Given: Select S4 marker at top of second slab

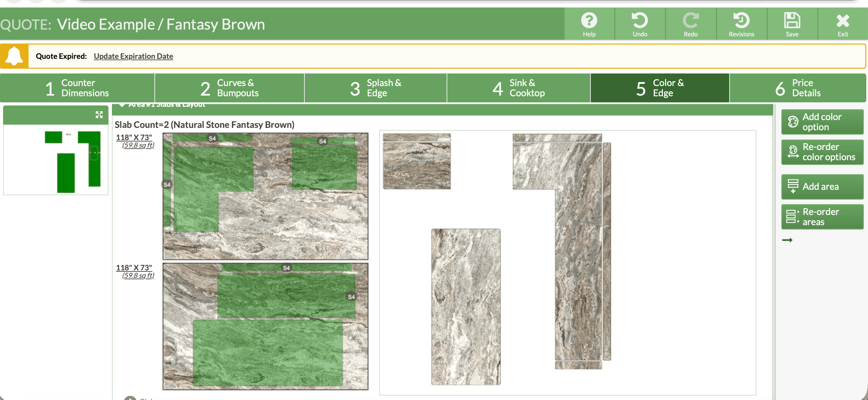Looking at the screenshot, I should click(286, 268).
